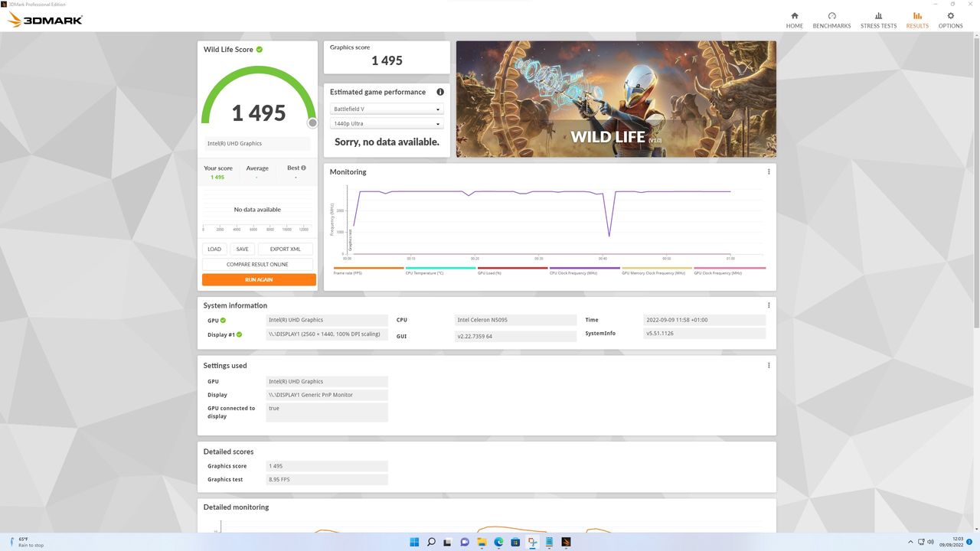Click the Generic PnP Monitor display value
Image resolution: width=980 pixels, height=551 pixels.
click(327, 395)
